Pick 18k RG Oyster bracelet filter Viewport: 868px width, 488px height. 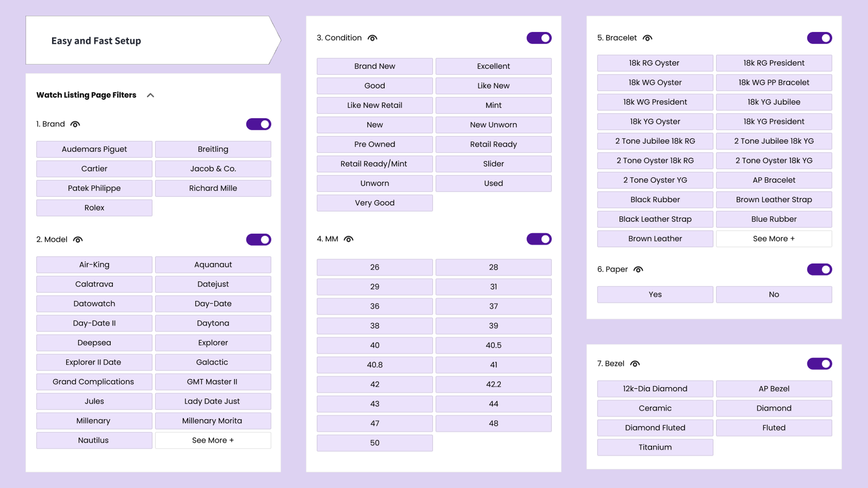click(655, 63)
